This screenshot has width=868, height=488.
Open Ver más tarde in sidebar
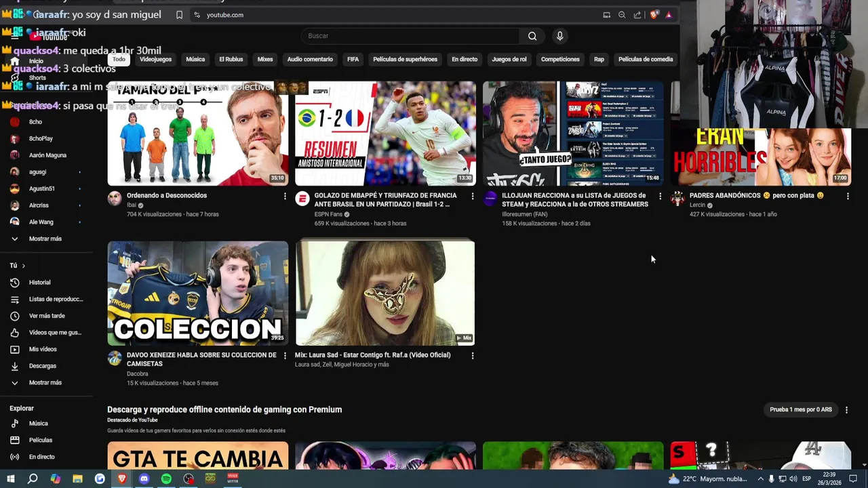tap(46, 316)
